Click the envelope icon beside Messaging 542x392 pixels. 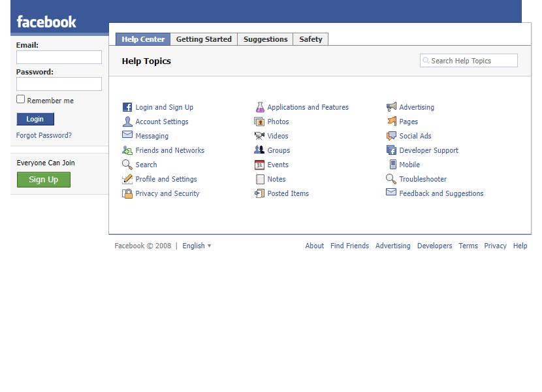pos(127,134)
